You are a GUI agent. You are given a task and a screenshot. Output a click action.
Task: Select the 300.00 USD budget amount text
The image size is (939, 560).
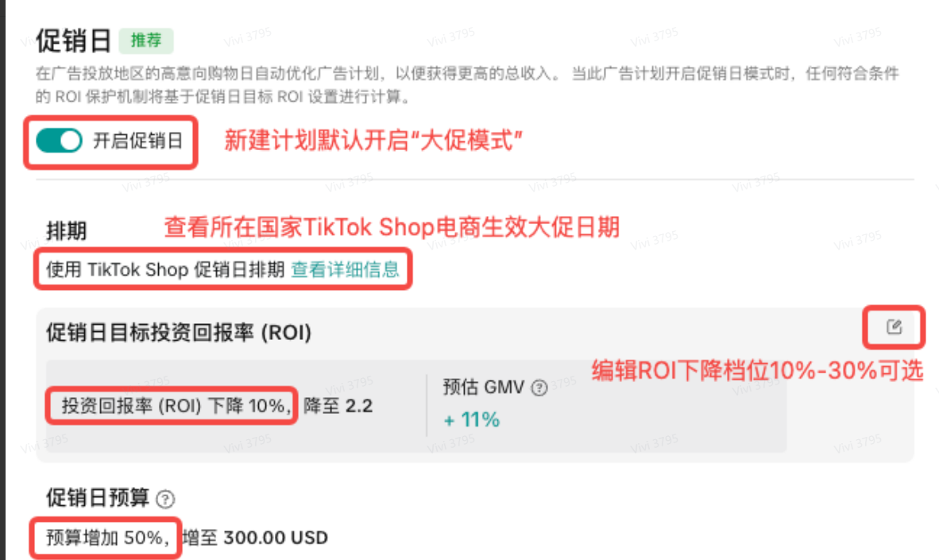tap(275, 538)
